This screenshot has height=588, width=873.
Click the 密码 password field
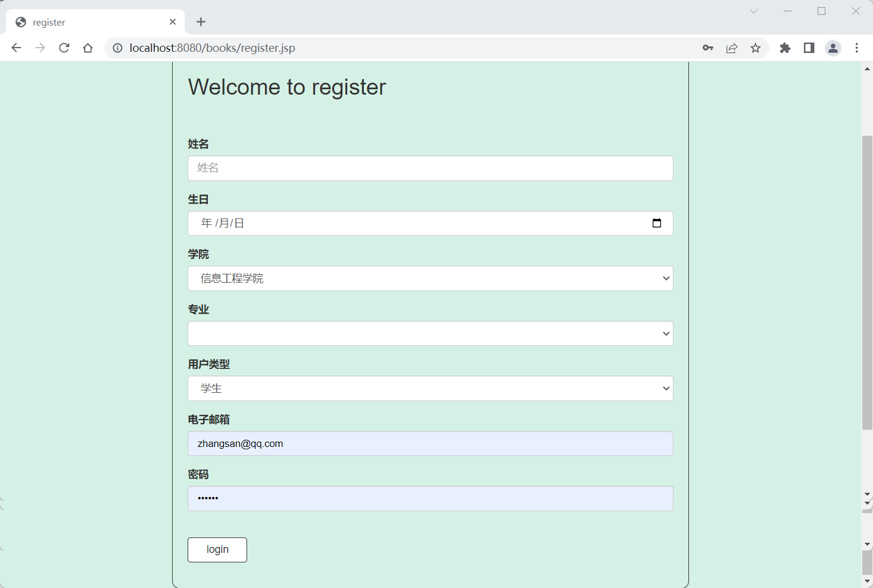(x=431, y=499)
